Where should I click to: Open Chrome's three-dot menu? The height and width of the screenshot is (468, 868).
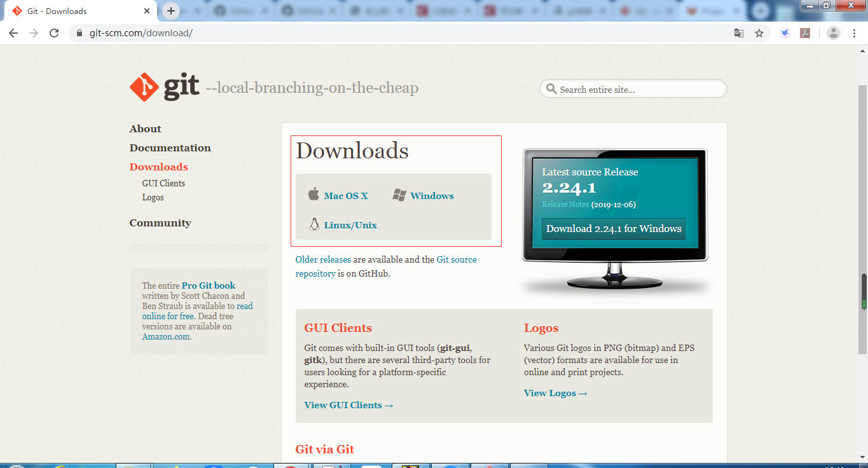tap(855, 33)
